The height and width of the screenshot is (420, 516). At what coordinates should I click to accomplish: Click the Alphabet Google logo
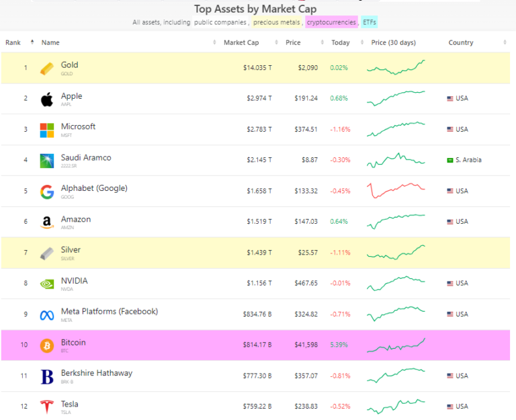click(x=47, y=192)
